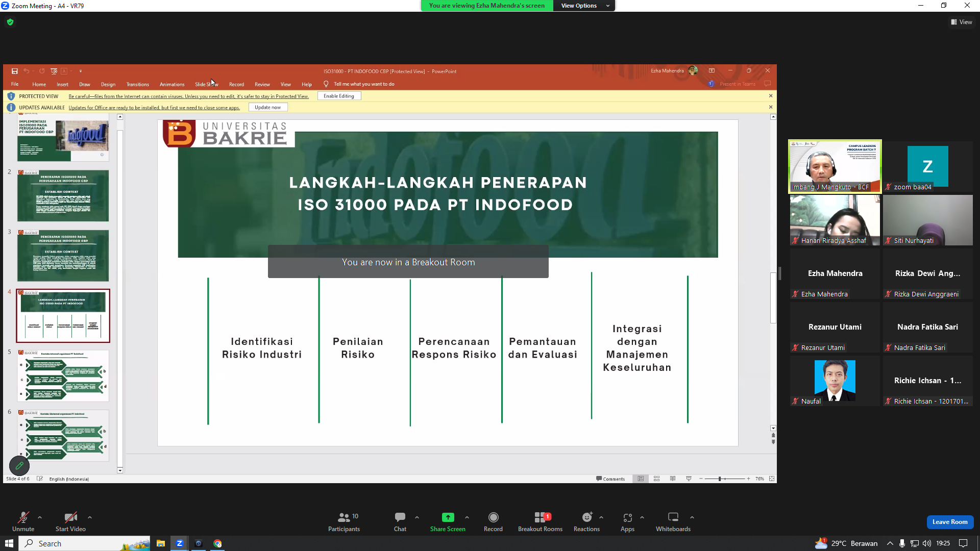Open Chrome from the taskbar

tap(217, 543)
